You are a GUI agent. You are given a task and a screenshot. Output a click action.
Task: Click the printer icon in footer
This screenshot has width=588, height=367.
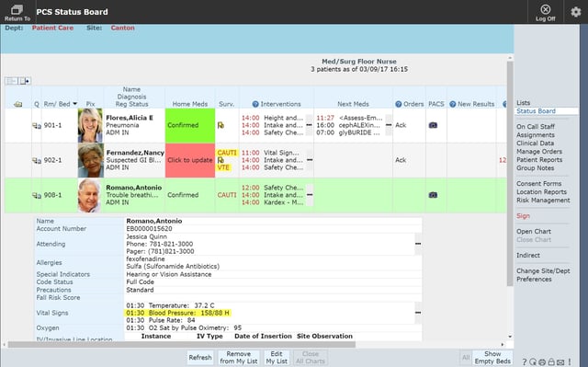pos(542,362)
